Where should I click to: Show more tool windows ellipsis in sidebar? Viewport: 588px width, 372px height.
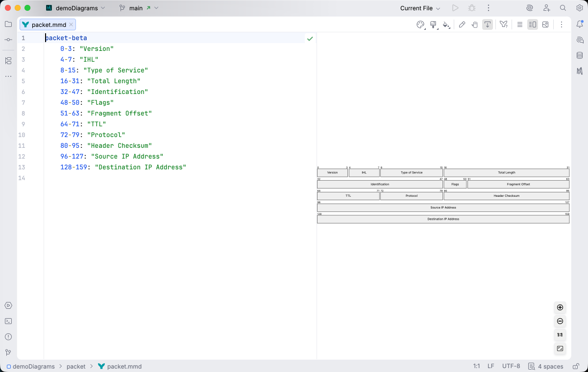point(8,76)
